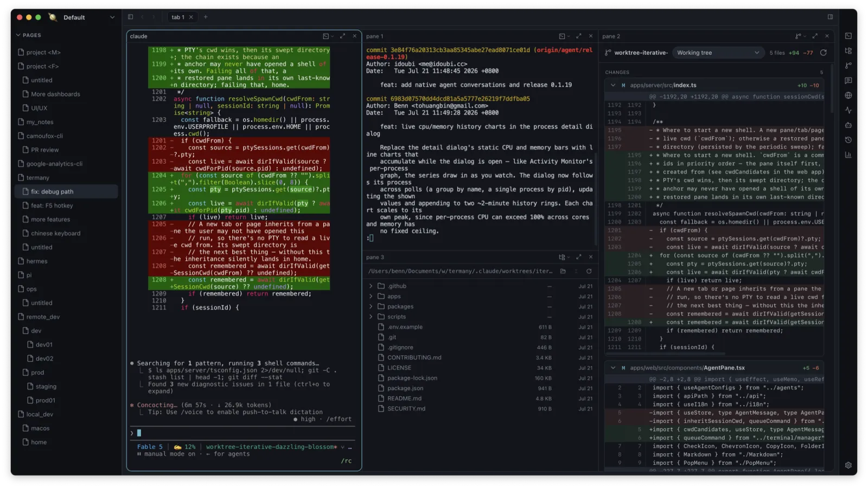The width and height of the screenshot is (868, 488).
Task: Open the 'macos' page
Action: tap(66, 428)
